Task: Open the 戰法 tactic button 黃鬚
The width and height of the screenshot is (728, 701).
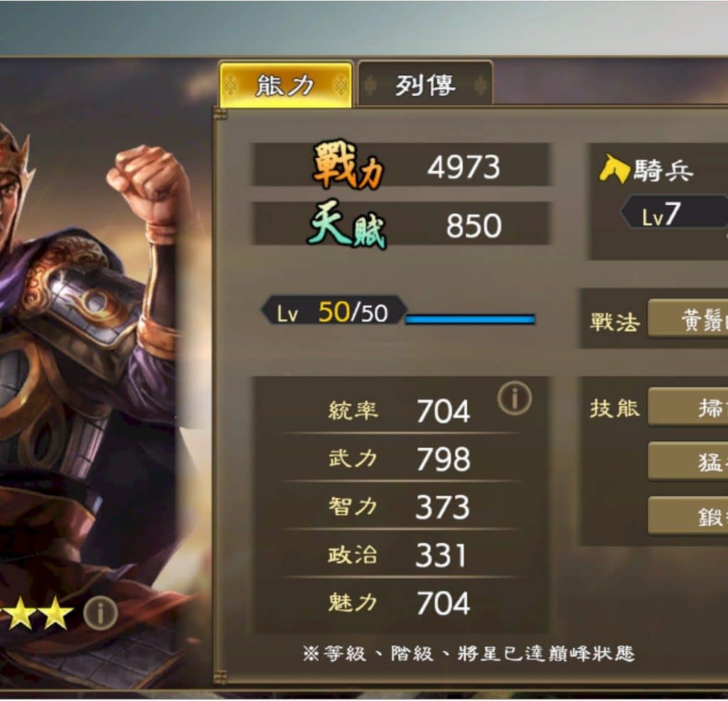Action: pos(688,319)
